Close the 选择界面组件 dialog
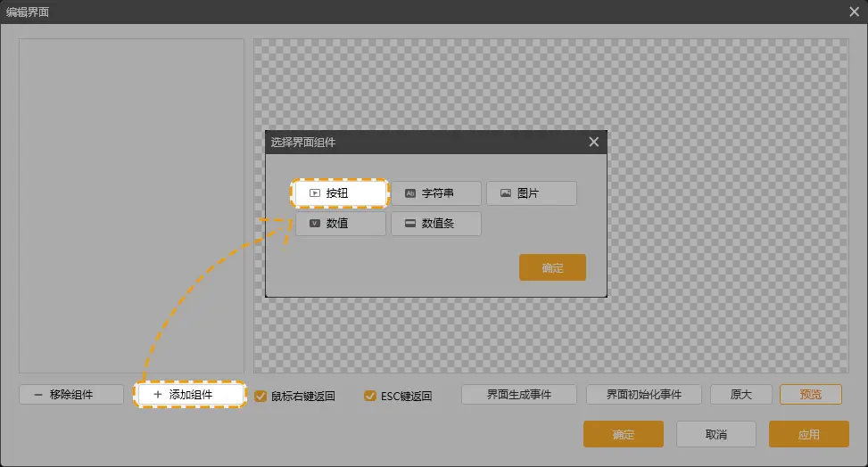The width and height of the screenshot is (868, 467). (x=594, y=142)
